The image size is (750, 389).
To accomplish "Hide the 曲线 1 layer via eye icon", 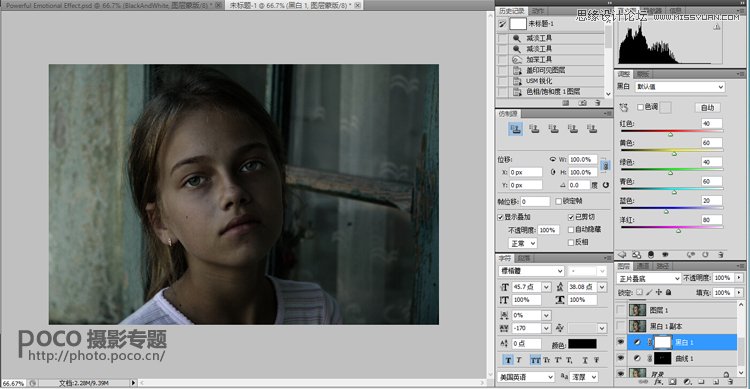I will 620,358.
